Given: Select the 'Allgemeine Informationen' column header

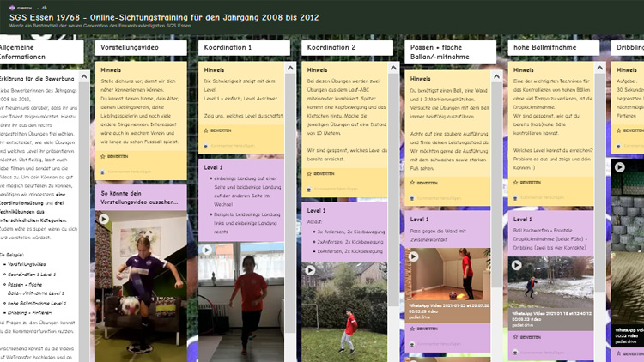Looking at the screenshot, I should (40, 52).
